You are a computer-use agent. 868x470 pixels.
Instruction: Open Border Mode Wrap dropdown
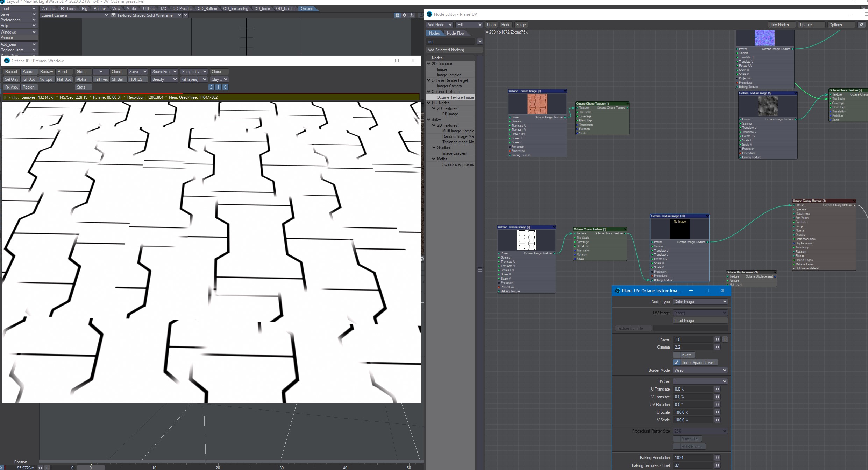(700, 370)
